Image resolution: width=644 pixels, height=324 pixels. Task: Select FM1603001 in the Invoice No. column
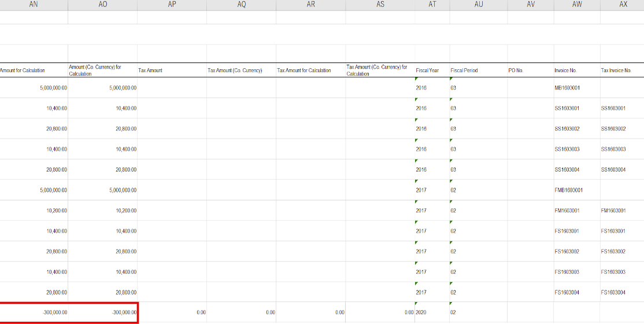(x=577, y=210)
